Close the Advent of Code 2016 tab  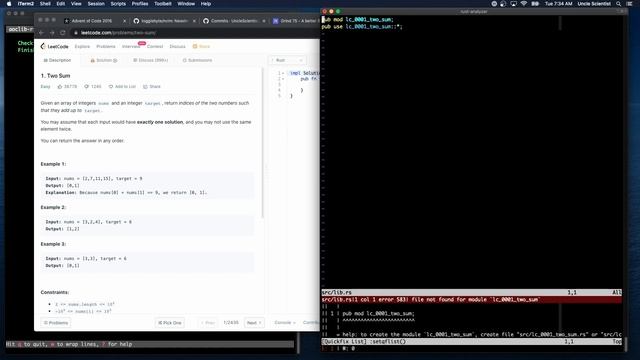click(x=124, y=21)
